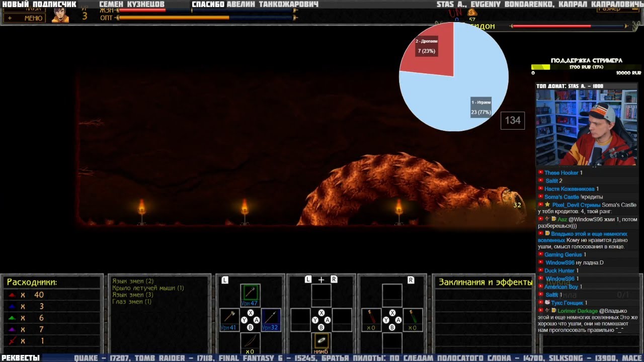Click the empty top slot in L+R panel

(x=321, y=295)
